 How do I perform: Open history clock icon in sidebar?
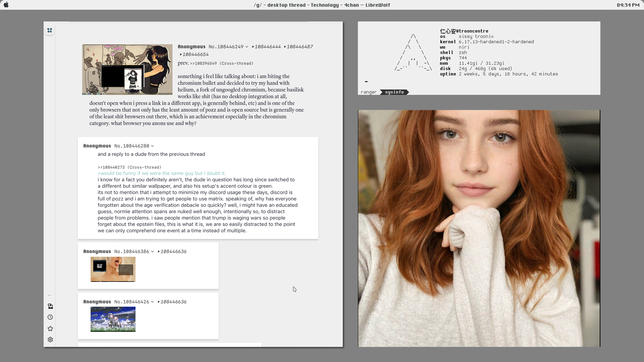point(50,317)
